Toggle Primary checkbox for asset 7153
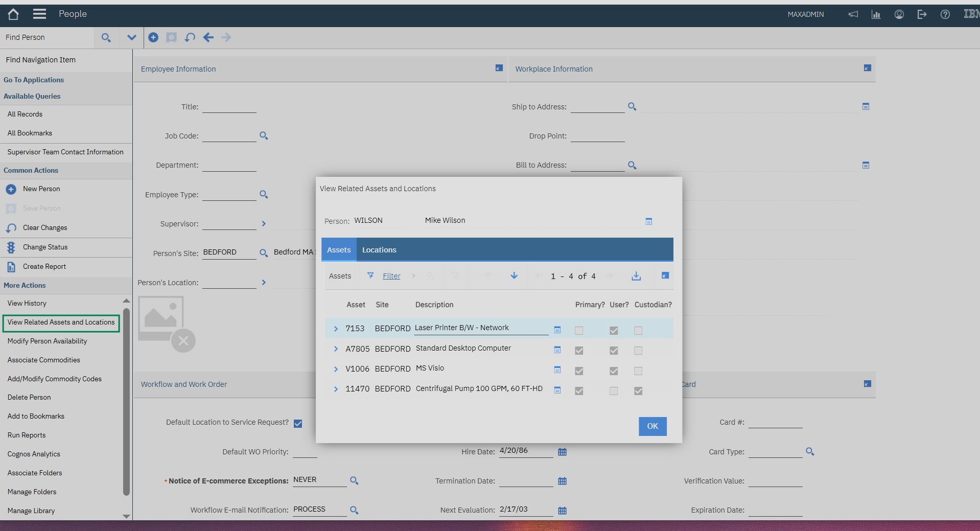Screen dimensions: 980x531 tap(579, 331)
